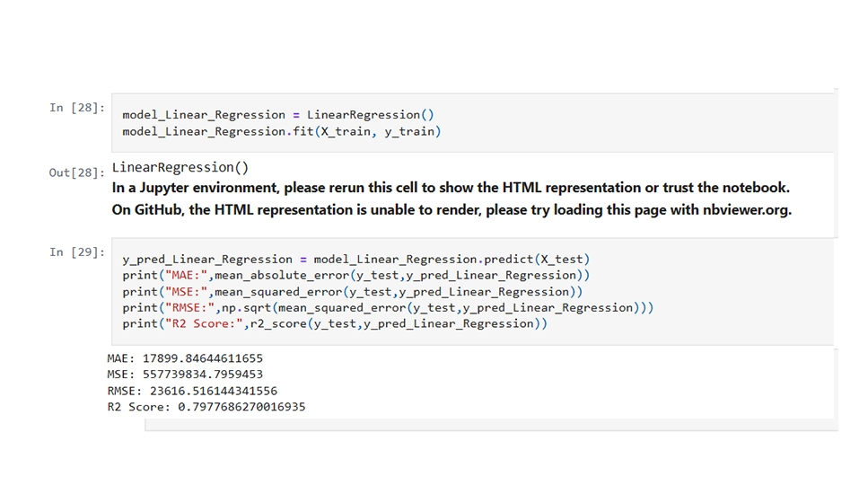This screenshot has height=503, width=868.
Task: Click the GitHub HTML representation message line
Action: 452,210
